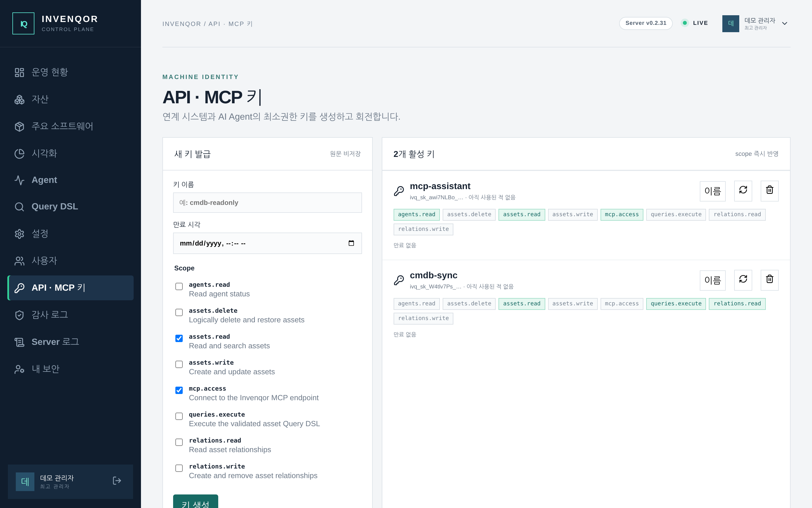Viewport: 812px width, 508px height.
Task: Delete the mcp-assistant key
Action: [769, 191]
